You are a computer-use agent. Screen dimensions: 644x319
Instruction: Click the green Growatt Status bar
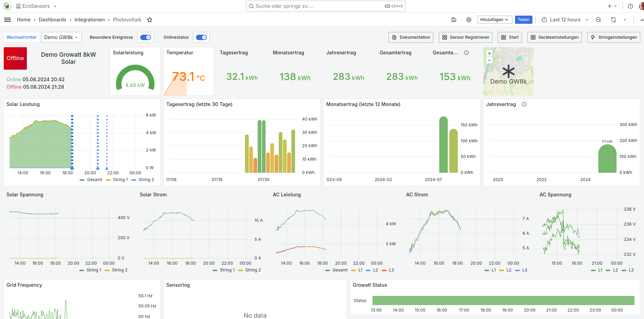503,300
